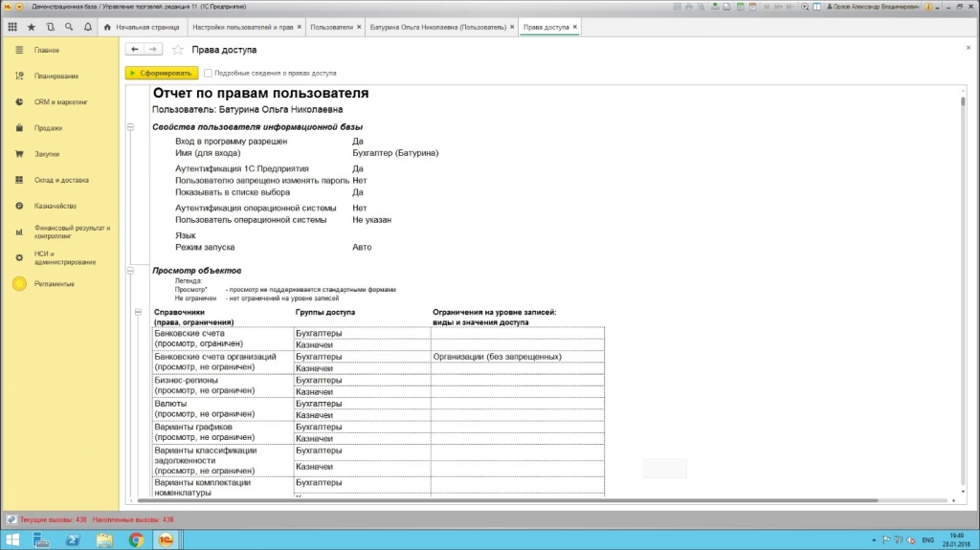
Task: Open Favorites star in the top toolbar
Action: click(x=32, y=27)
